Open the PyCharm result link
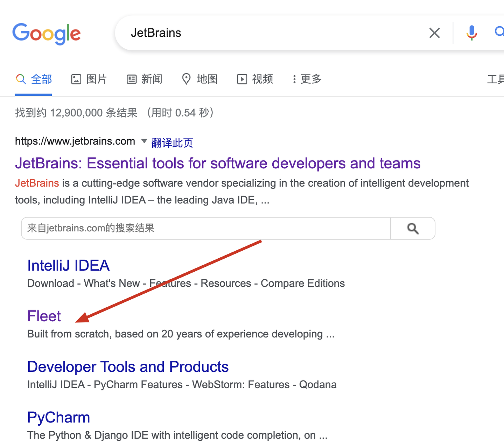The image size is (504, 447). 58,417
